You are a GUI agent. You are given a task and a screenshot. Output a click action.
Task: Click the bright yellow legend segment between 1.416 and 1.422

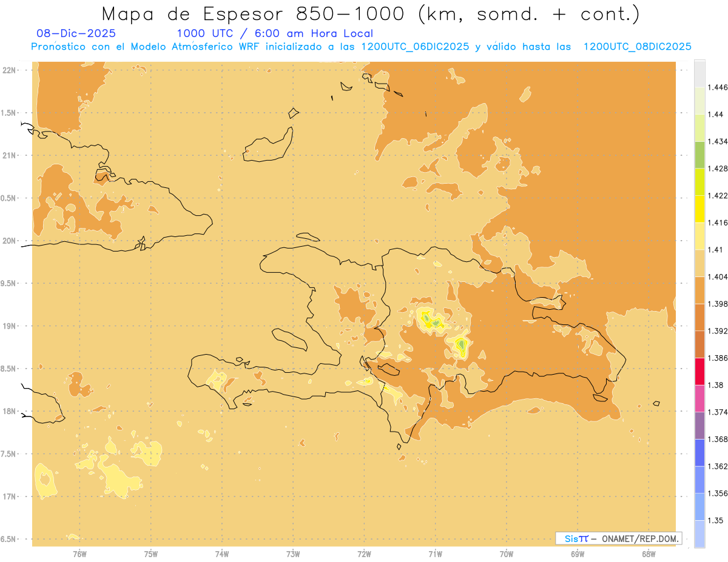(699, 209)
